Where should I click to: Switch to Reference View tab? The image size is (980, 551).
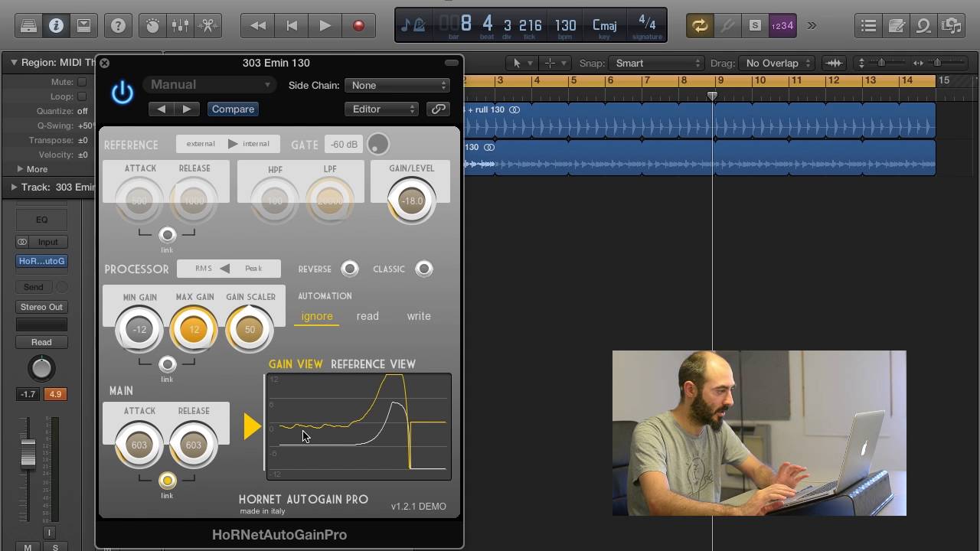click(373, 364)
